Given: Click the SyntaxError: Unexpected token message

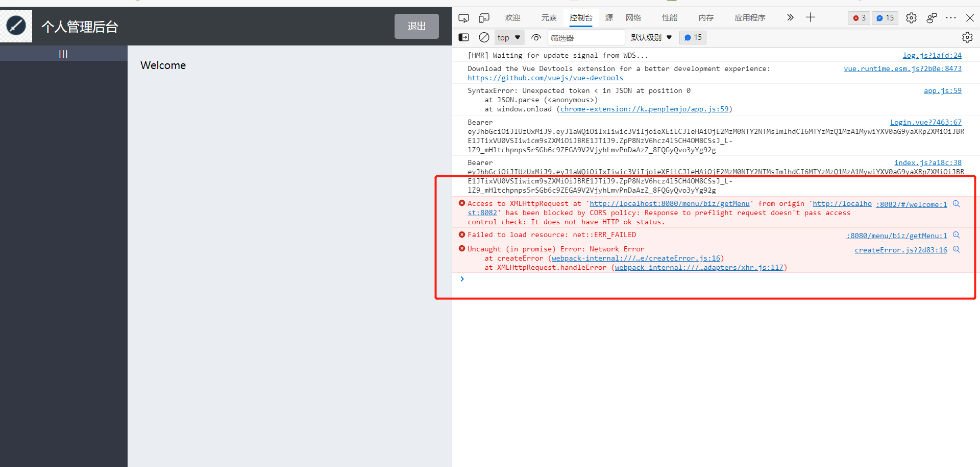Looking at the screenshot, I should pos(579,90).
